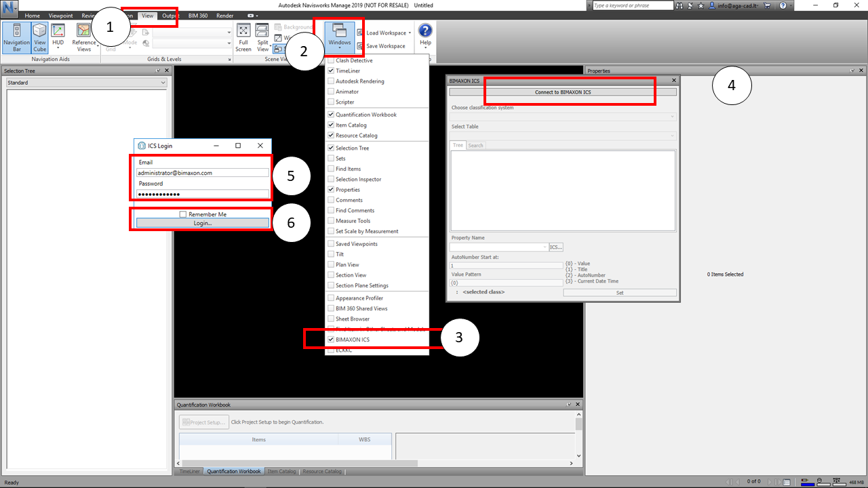Image resolution: width=868 pixels, height=488 pixels.
Task: Open the Render ribbon tab
Action: (x=224, y=15)
